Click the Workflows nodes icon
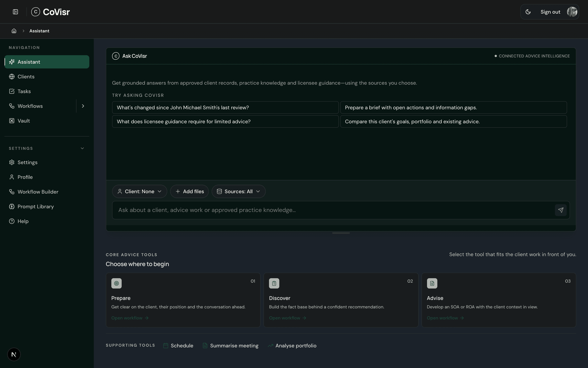 coord(12,106)
